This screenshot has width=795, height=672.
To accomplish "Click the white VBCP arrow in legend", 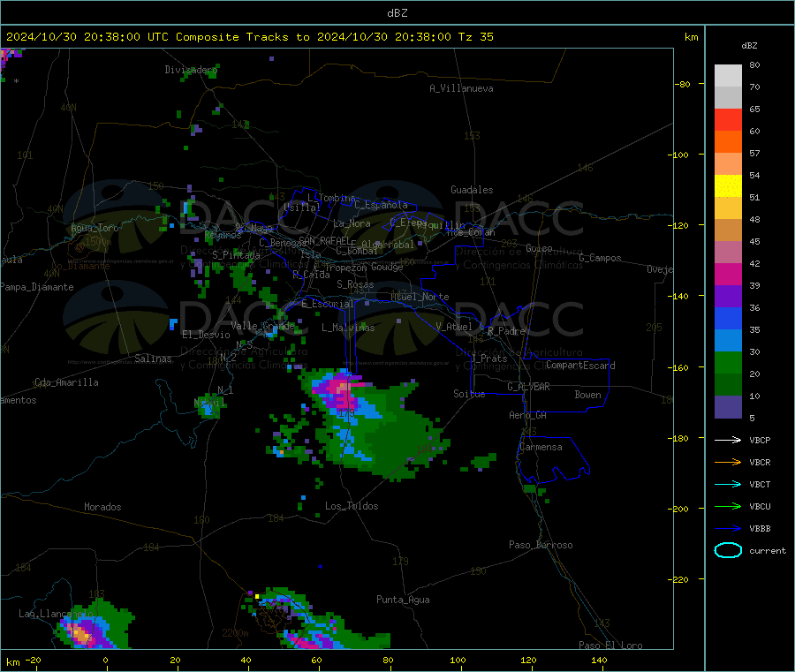I will pyautogui.click(x=728, y=440).
